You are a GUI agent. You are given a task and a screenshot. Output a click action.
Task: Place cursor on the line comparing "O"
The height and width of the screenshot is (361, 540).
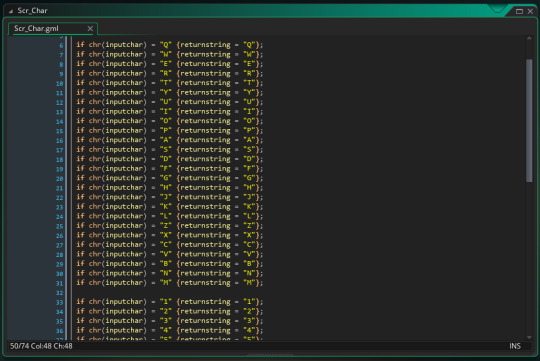[x=169, y=121]
